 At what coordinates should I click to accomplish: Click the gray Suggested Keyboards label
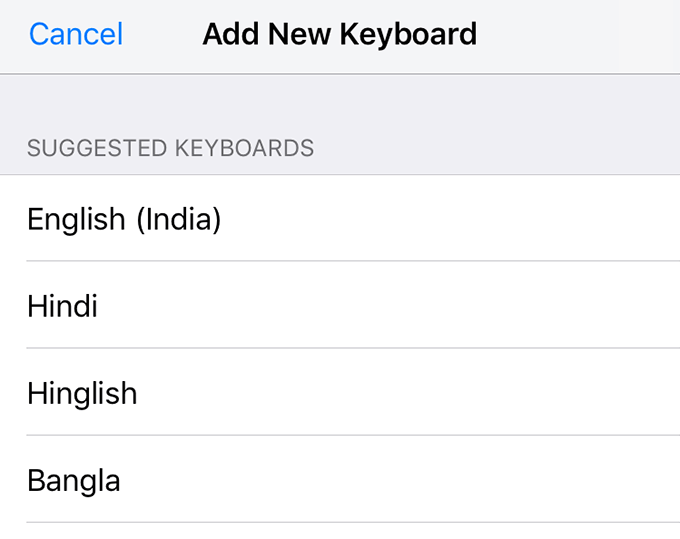170,149
